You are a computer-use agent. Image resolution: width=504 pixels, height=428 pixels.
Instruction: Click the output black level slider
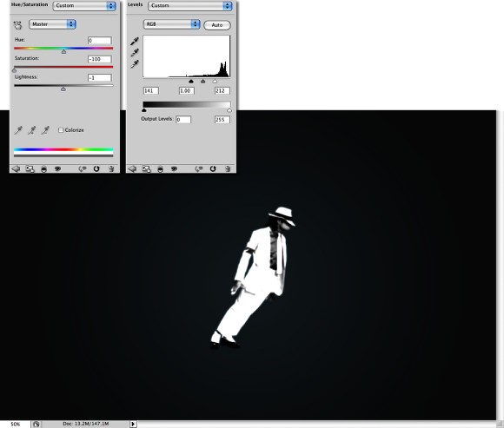coord(144,110)
